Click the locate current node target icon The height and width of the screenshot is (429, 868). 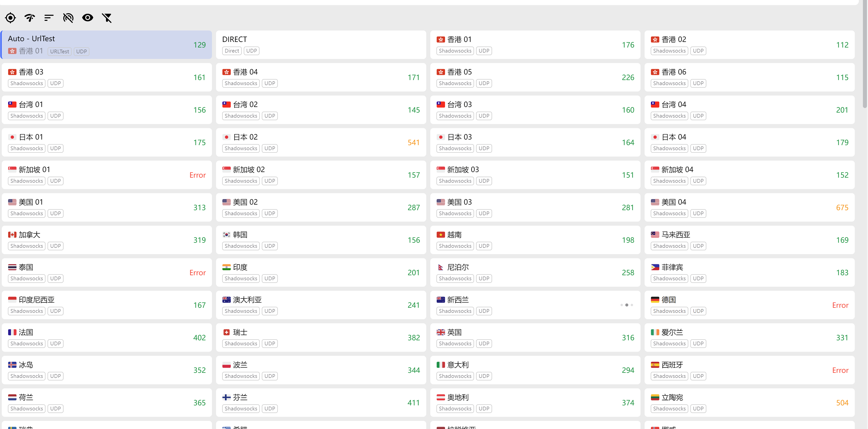pyautogui.click(x=10, y=18)
